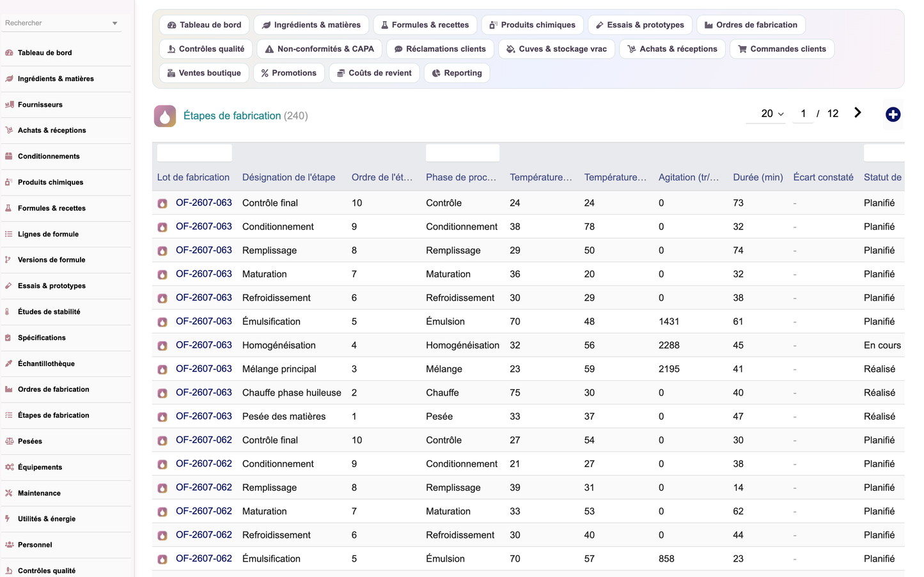Click the Spécifications sidebar icon

coord(9,337)
